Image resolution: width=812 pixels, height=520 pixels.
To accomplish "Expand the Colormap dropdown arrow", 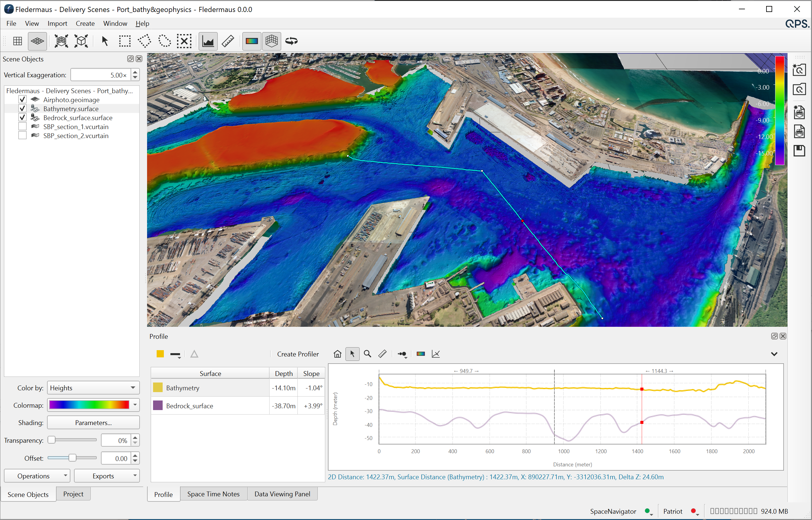I will 135,405.
